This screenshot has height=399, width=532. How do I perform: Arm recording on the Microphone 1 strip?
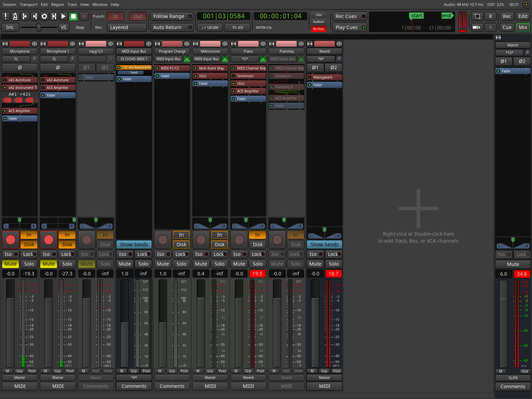48,239
